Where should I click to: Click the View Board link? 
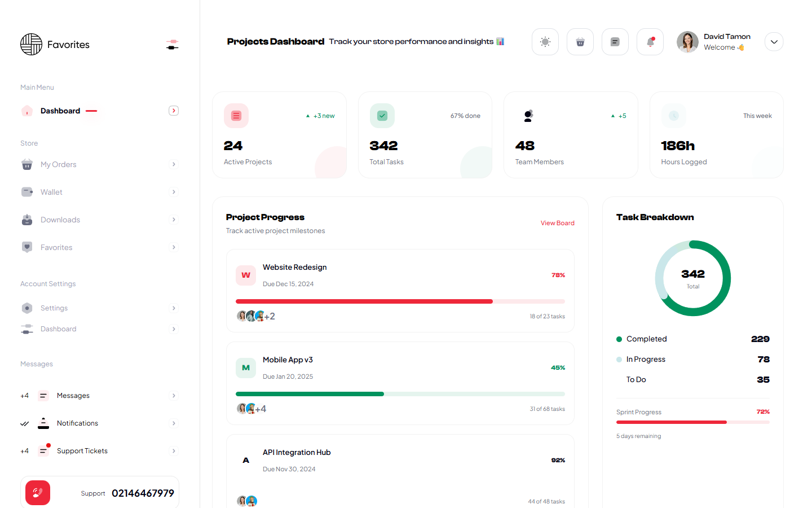coord(557,223)
